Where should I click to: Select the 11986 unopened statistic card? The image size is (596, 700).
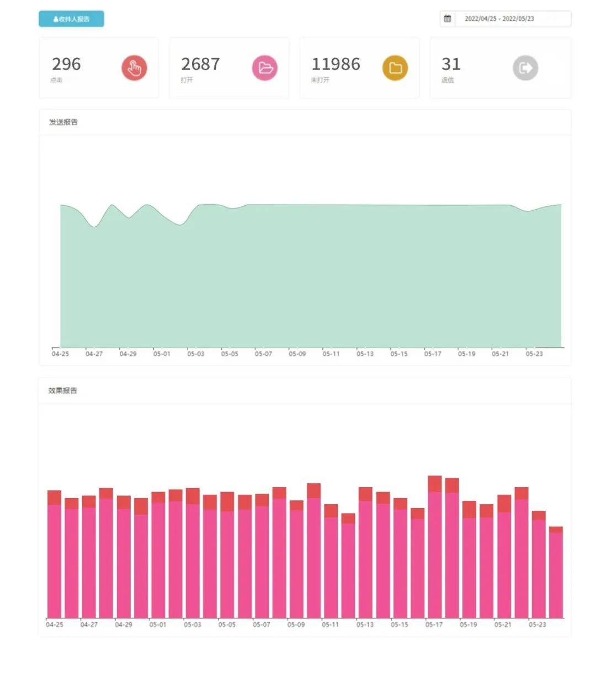click(359, 68)
